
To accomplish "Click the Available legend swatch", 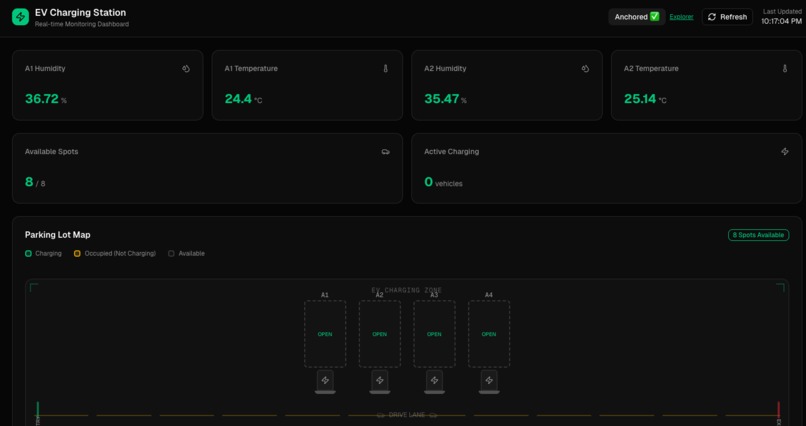I will pyautogui.click(x=171, y=253).
